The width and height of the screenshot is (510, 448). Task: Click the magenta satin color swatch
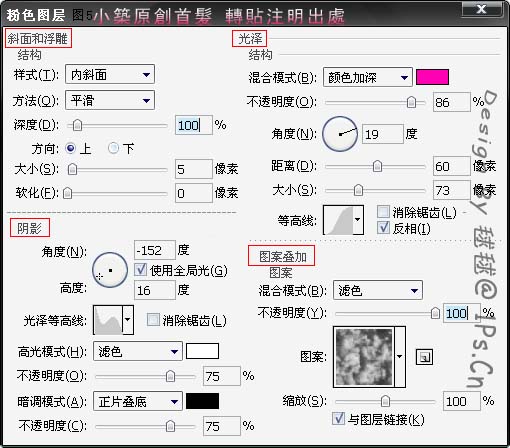click(432, 77)
